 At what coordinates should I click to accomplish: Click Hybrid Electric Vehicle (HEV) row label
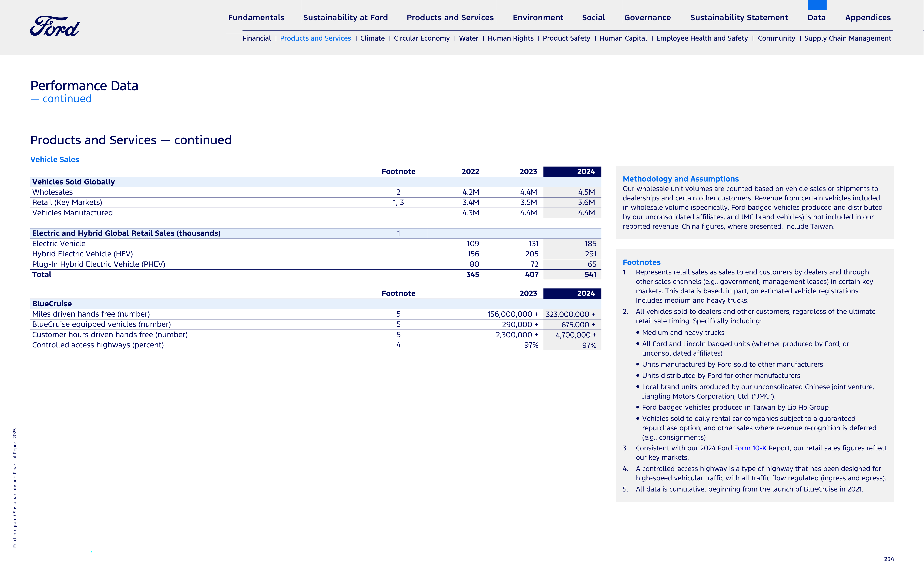click(82, 254)
